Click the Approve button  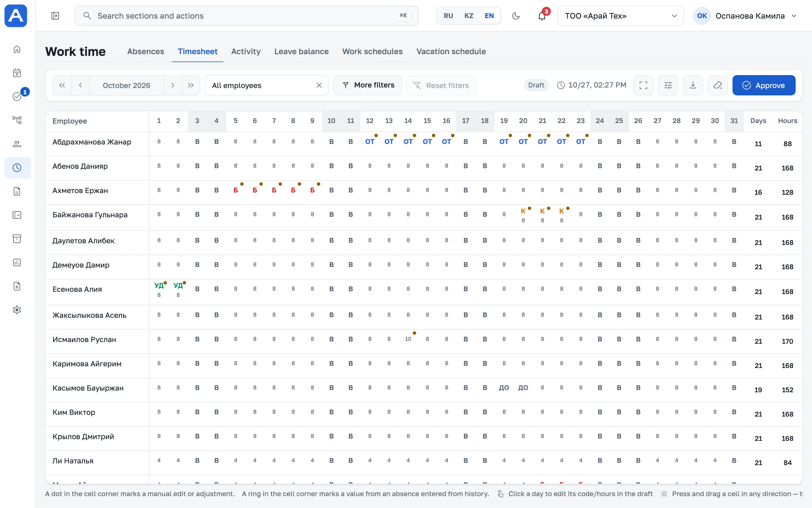pyautogui.click(x=764, y=85)
